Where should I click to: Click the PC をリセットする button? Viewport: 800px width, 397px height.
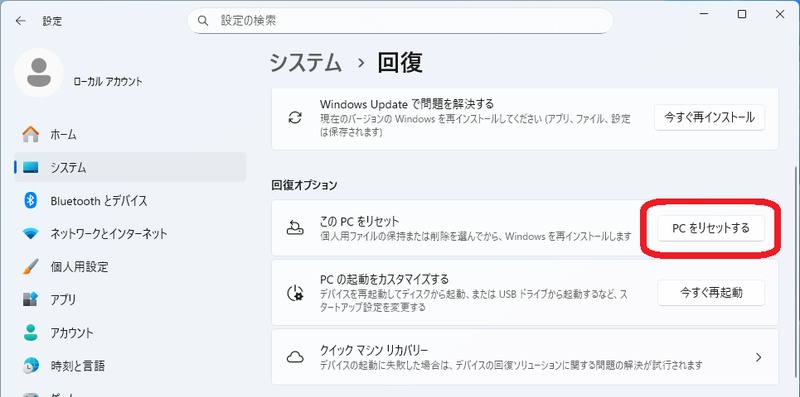[x=711, y=229]
